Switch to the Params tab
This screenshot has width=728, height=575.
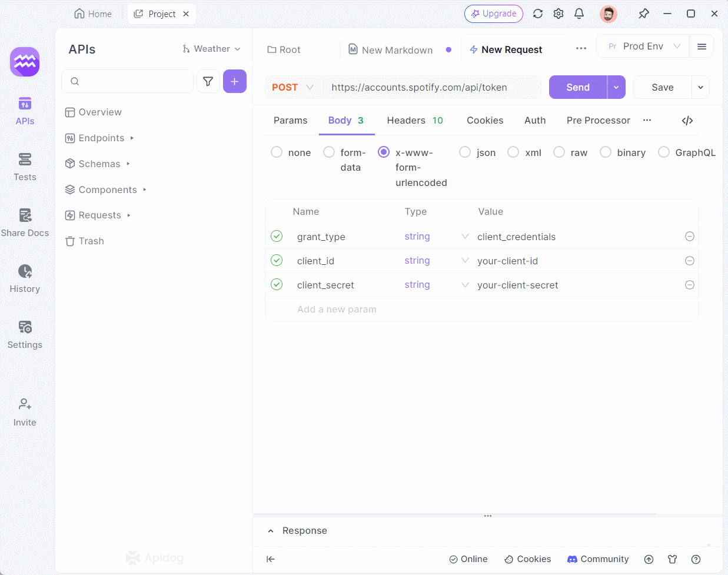click(x=290, y=120)
